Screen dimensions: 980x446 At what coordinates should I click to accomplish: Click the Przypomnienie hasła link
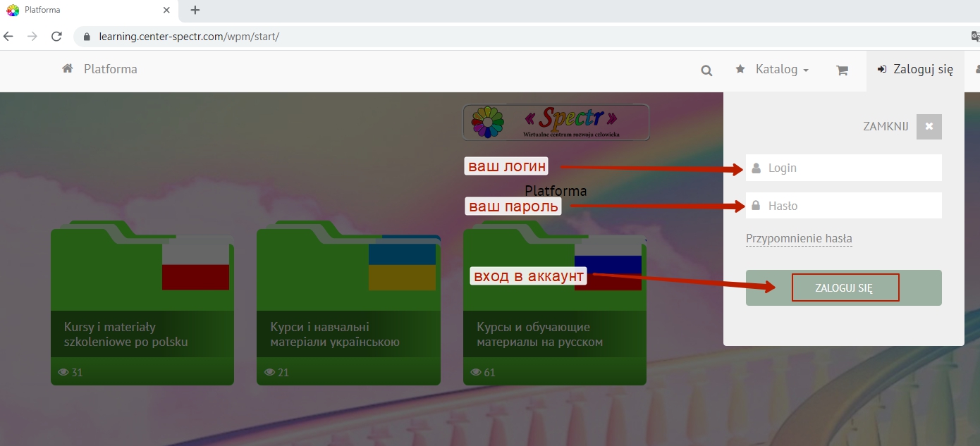click(x=799, y=239)
